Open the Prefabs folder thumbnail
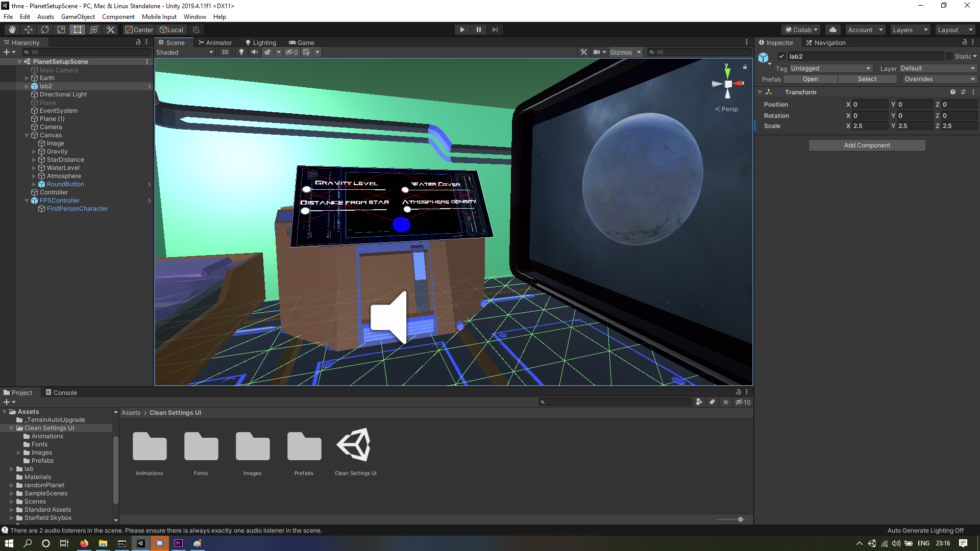Image resolution: width=980 pixels, height=551 pixels. (304, 446)
